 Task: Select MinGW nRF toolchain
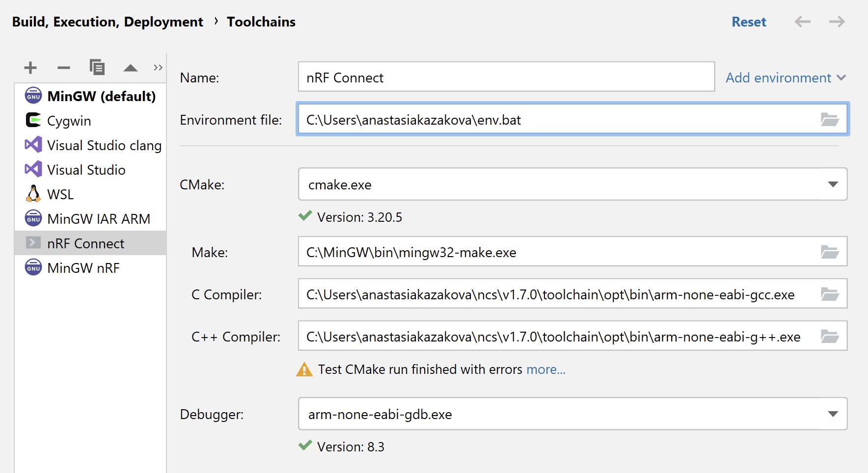click(x=90, y=268)
